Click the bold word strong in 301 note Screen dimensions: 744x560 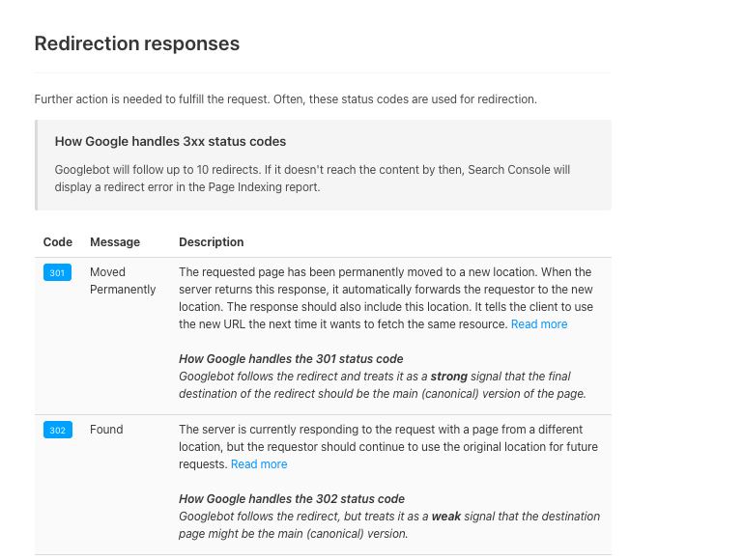[449, 377]
